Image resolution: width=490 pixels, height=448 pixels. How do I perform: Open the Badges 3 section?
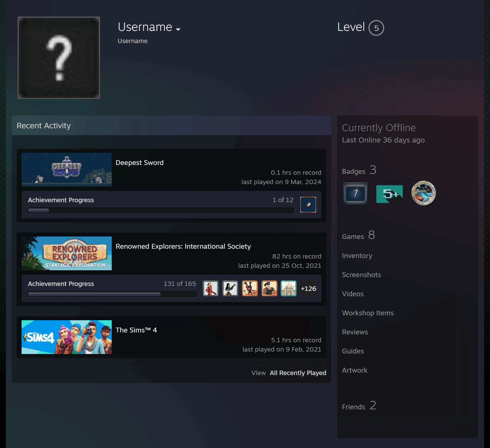point(359,170)
